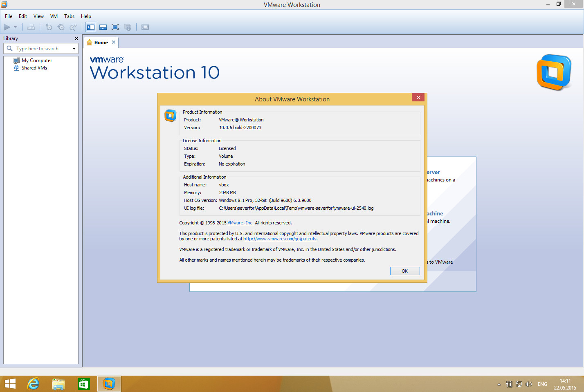This screenshot has width=584, height=392.
Task: Click the memory value '2048 MB'
Action: click(227, 193)
